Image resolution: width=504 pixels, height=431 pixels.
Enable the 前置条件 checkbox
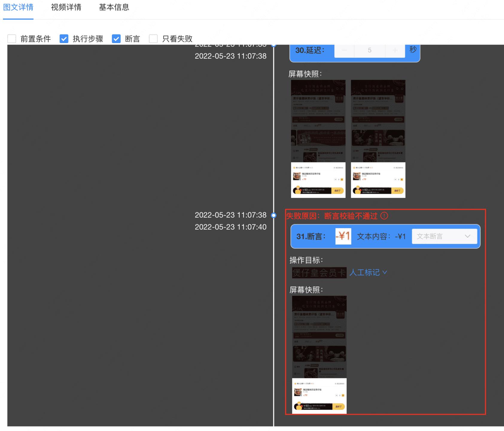[x=12, y=38]
